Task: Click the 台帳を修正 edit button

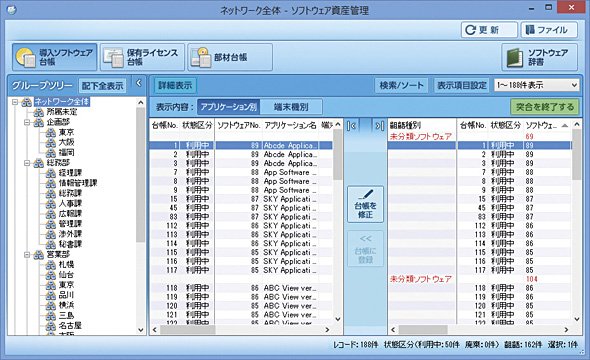Action: tap(365, 204)
